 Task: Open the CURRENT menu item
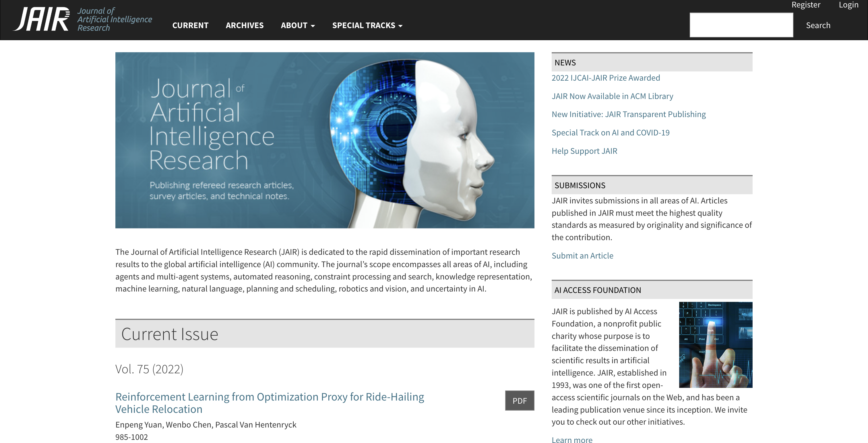click(x=190, y=25)
